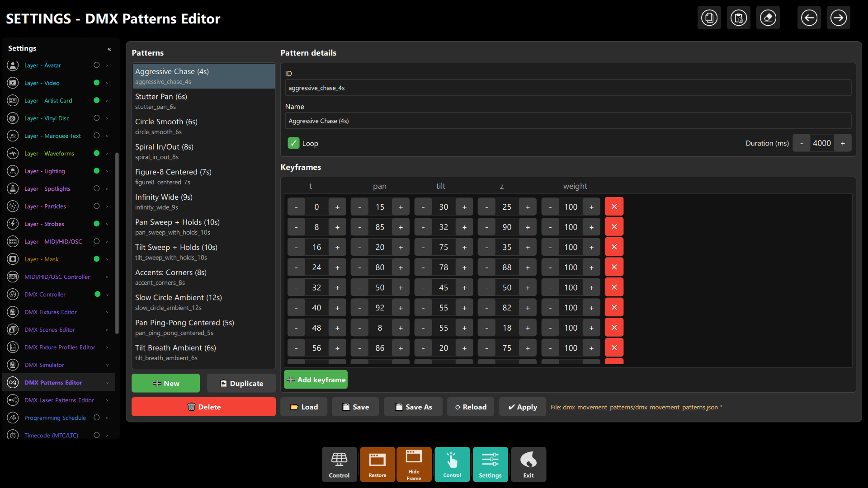
Task: Click the DMX Laser Patterns Editor icon
Action: pos(13,400)
